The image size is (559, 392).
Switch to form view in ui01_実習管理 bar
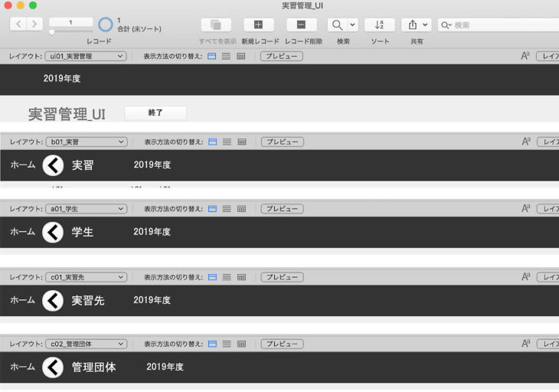(213, 57)
